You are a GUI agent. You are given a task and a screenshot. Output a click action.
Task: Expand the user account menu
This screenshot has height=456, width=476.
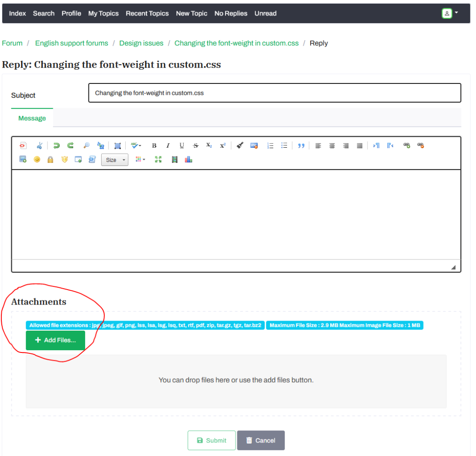(450, 13)
